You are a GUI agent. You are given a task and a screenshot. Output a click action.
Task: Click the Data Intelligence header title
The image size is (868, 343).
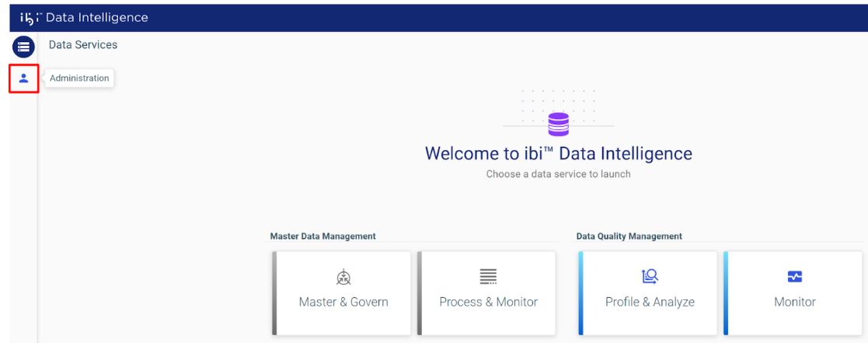[x=97, y=18]
